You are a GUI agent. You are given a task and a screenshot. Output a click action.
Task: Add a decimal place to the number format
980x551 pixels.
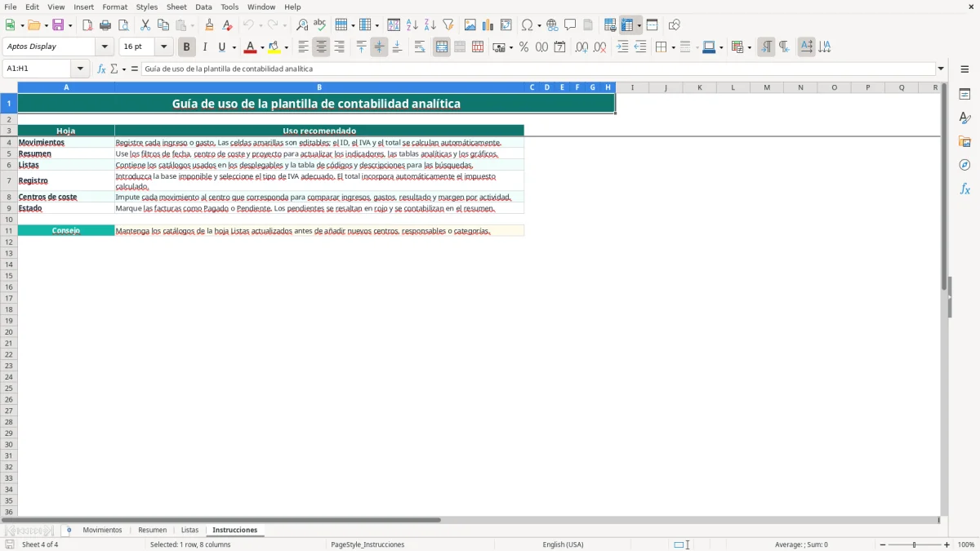pyautogui.click(x=581, y=47)
